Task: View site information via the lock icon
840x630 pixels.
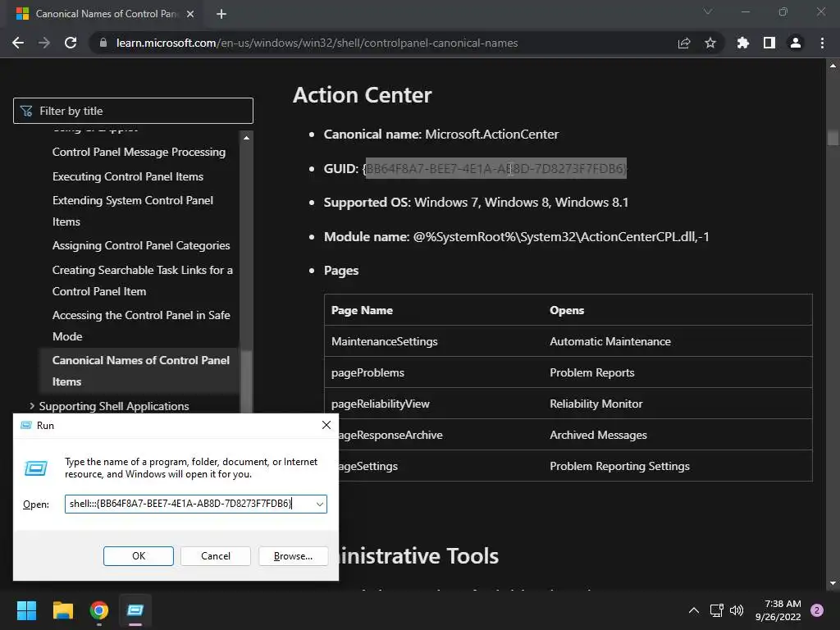Action: [x=103, y=43]
